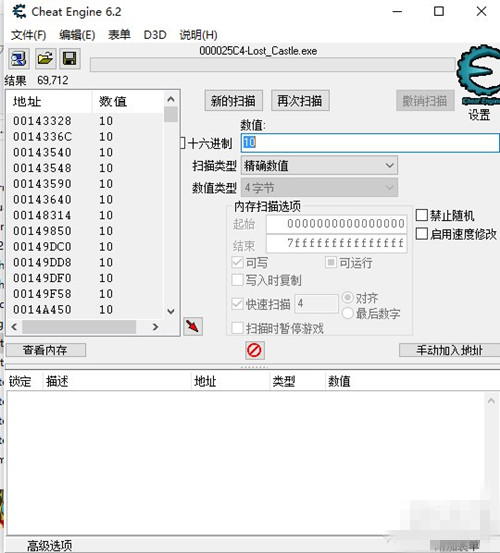Open the 数值类型 4字节 dropdown
The width and height of the screenshot is (500, 553).
319,188
